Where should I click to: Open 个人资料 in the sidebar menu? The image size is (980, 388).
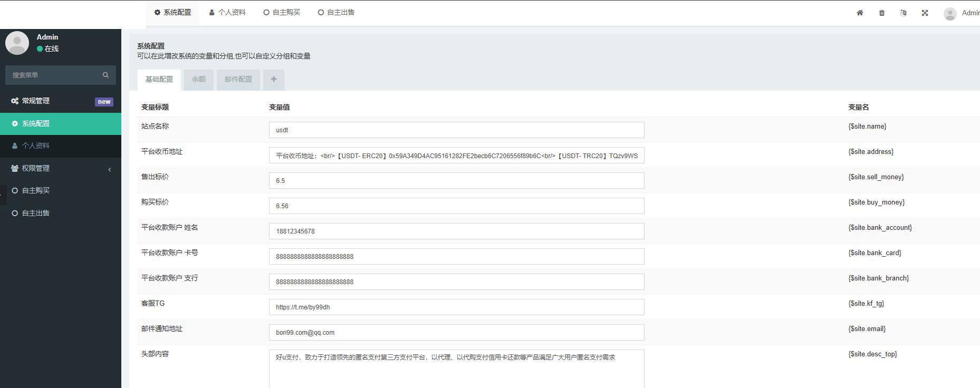click(36, 145)
